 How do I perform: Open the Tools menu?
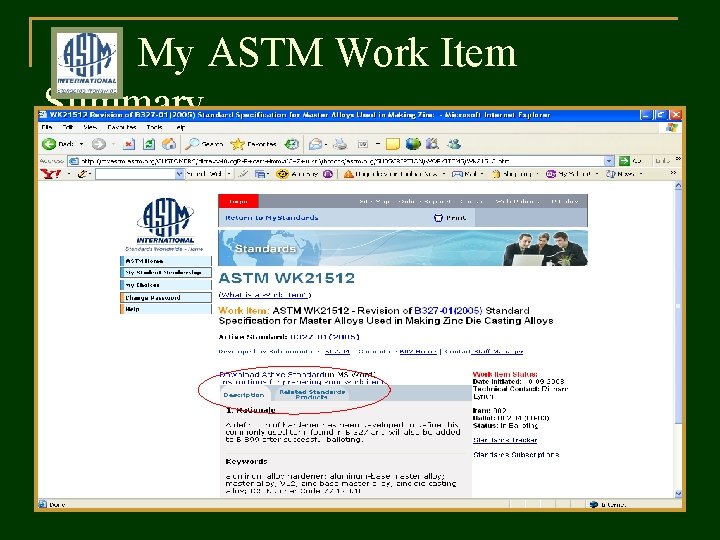tap(155, 127)
